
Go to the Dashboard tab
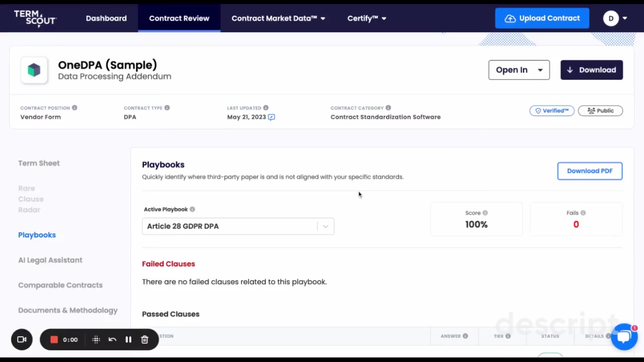click(106, 18)
